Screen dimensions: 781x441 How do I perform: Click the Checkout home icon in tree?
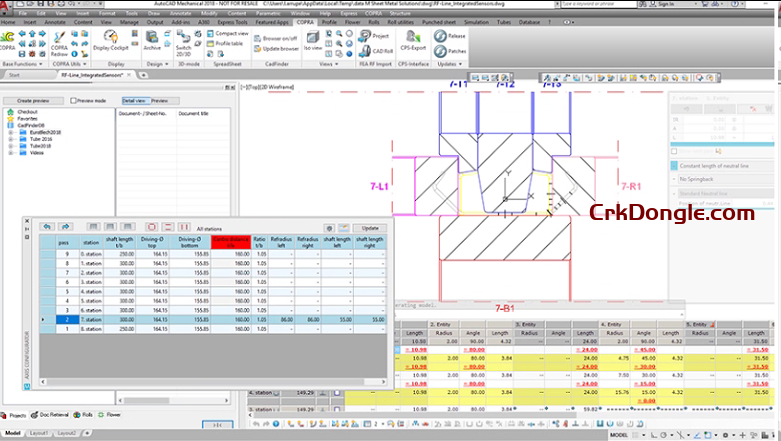tap(10, 112)
